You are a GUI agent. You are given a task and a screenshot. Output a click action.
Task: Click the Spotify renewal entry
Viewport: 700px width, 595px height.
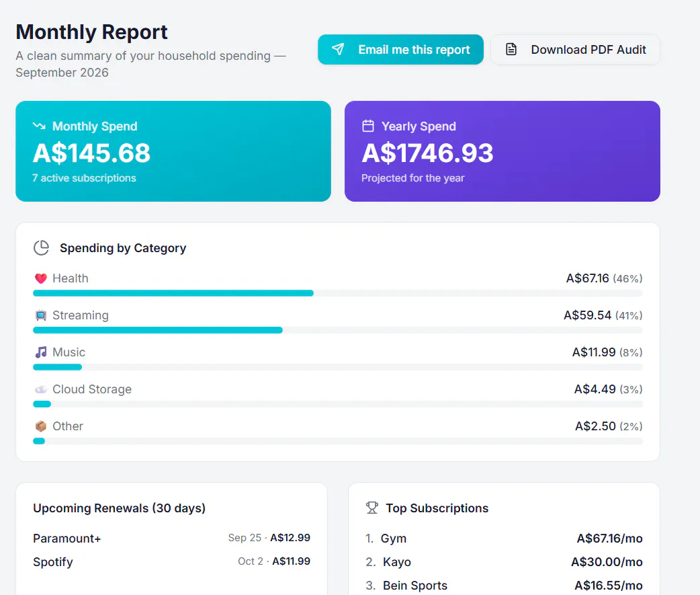(x=171, y=562)
